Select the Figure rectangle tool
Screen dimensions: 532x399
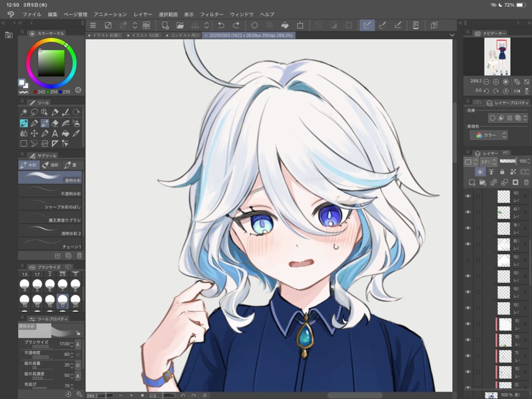point(24,144)
